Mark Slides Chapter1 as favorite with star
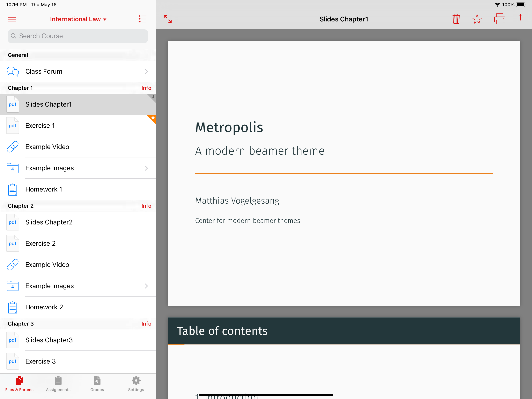Viewport: 532px width, 399px height. [x=477, y=19]
